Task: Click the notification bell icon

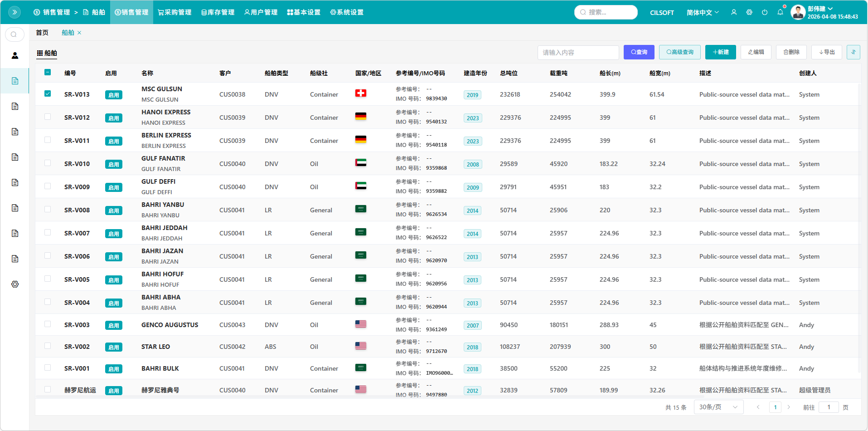Action: pos(780,12)
